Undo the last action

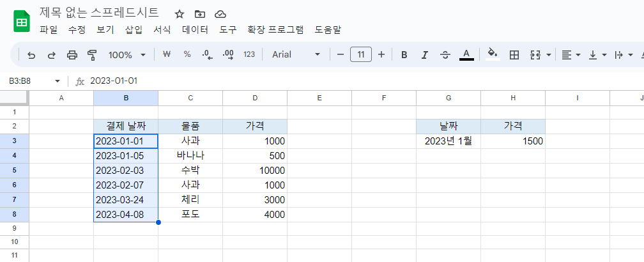tap(31, 54)
